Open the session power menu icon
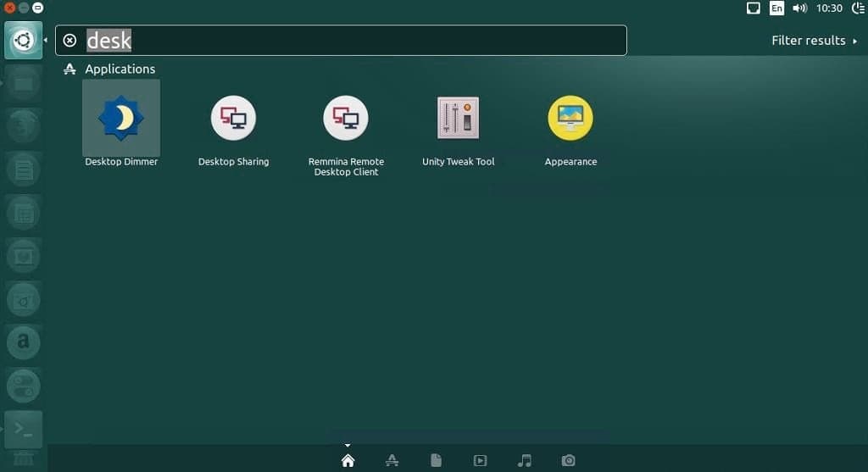The image size is (868, 472). [x=859, y=8]
